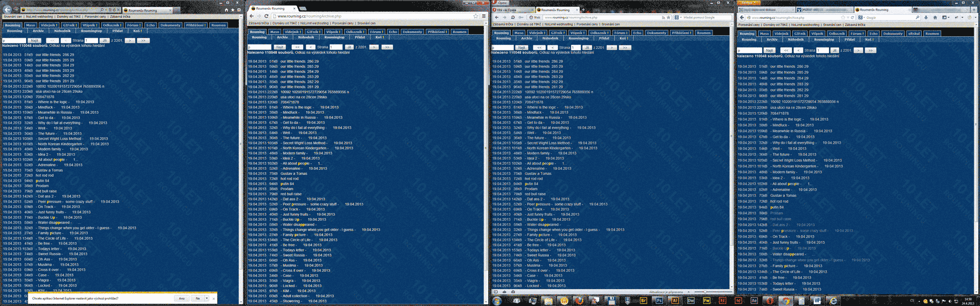Click 'Gustav a Tomas' entry in Chrome window
Image resolution: width=980 pixels, height=306 pixels.
click(x=294, y=173)
